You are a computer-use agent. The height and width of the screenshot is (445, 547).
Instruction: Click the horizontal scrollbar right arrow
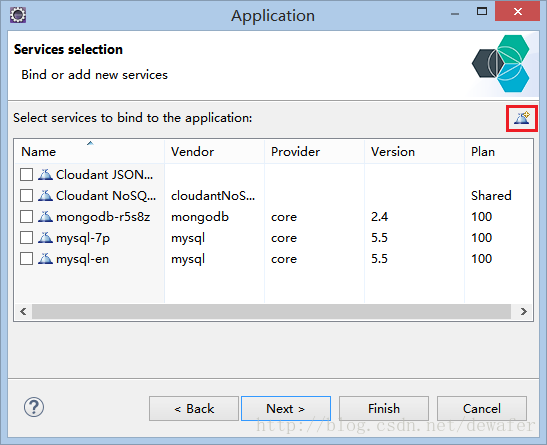(524, 311)
